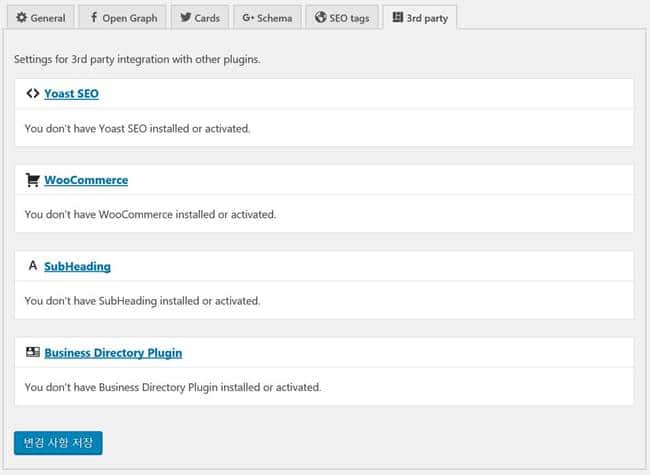Image resolution: width=650 pixels, height=475 pixels.
Task: Click the Facebook icon on Open Graph tab
Action: [x=94, y=18]
